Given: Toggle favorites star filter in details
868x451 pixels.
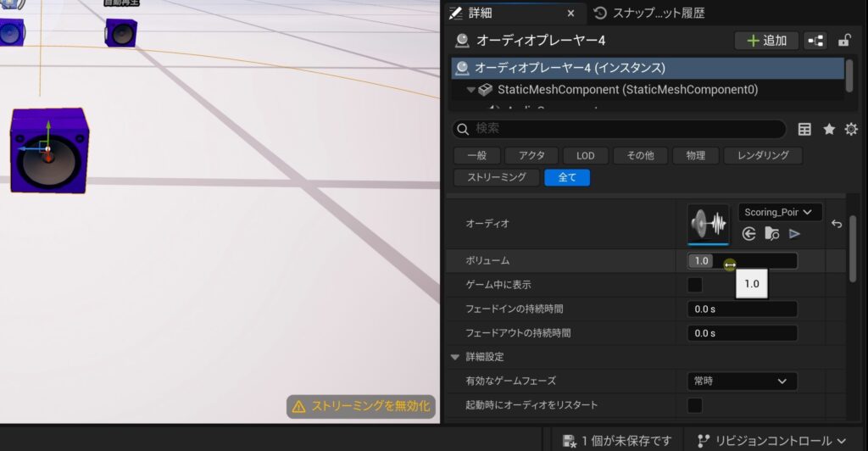Looking at the screenshot, I should point(829,129).
